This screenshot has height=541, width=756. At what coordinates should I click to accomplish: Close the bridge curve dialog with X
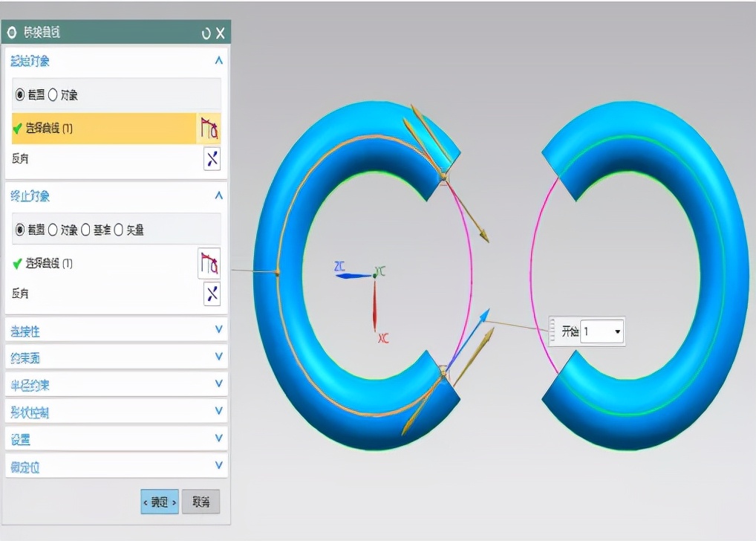pyautogui.click(x=220, y=33)
